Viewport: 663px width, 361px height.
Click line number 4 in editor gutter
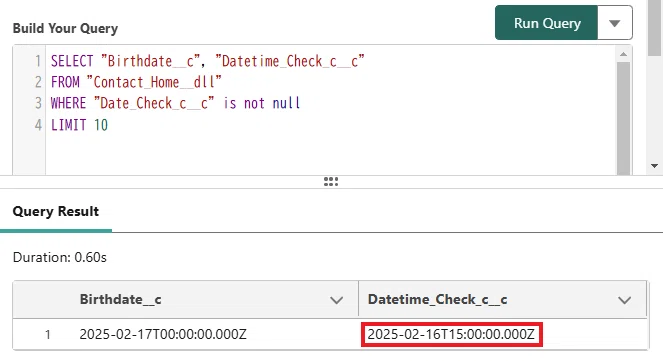coord(38,125)
